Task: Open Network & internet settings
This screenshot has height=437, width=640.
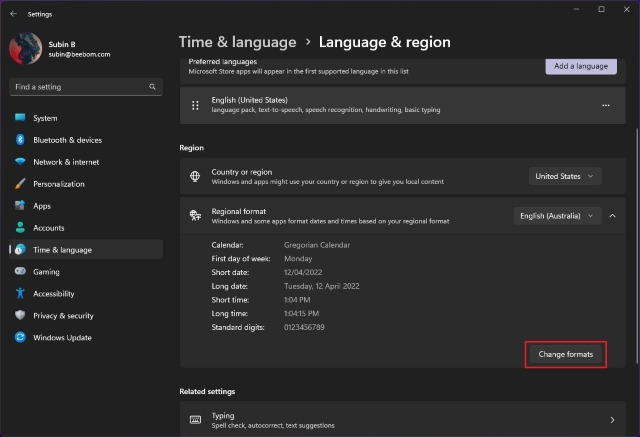Action: (86, 162)
